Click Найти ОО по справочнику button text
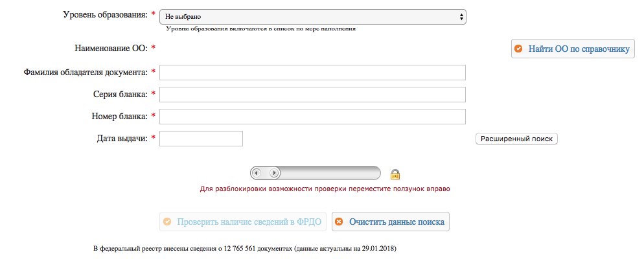Viewport: 644px width, 263px height. (x=579, y=49)
